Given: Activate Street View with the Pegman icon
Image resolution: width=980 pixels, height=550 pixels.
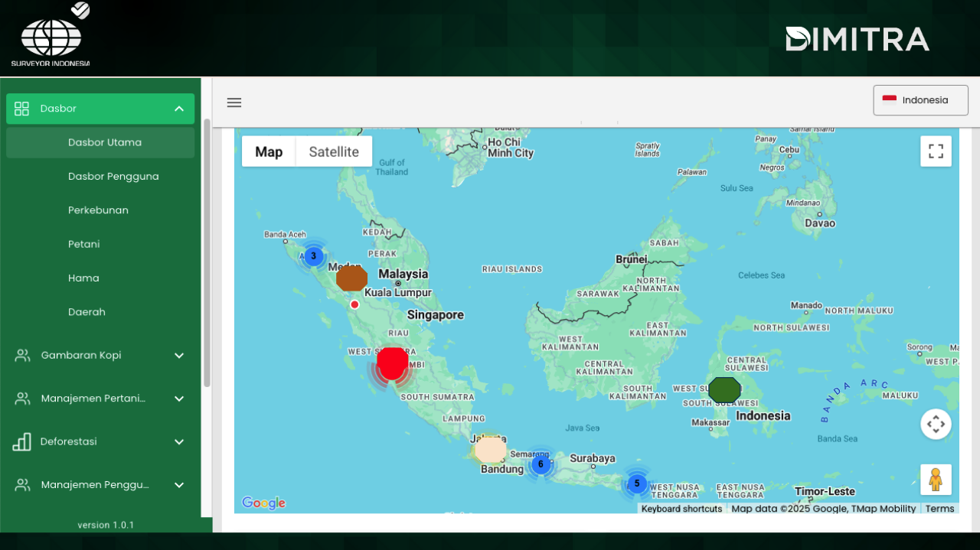Looking at the screenshot, I should pos(936,479).
